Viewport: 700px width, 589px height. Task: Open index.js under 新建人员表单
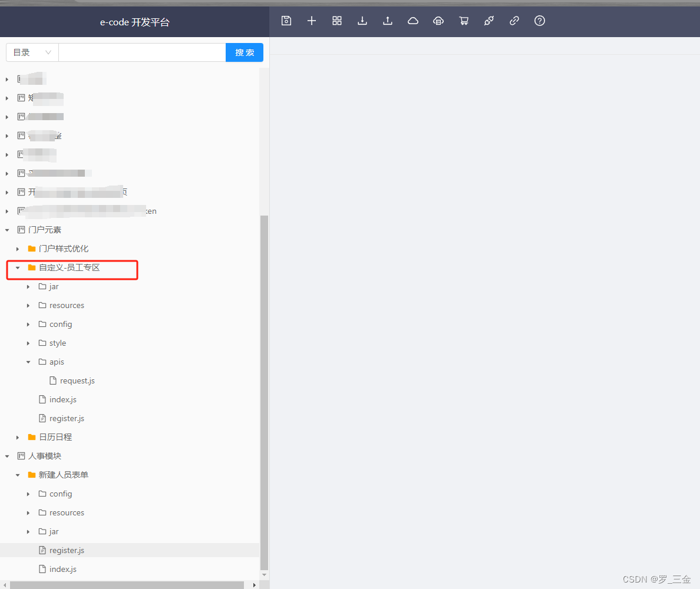(63, 569)
